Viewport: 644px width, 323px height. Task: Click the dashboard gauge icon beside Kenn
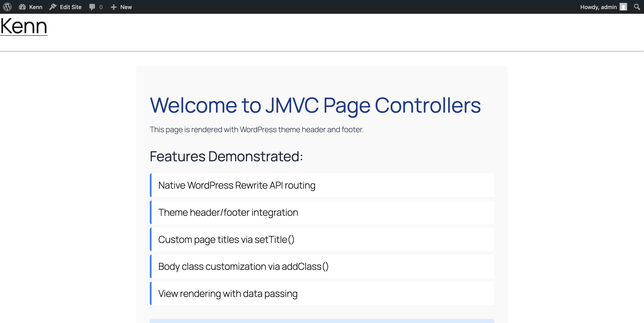tap(22, 7)
